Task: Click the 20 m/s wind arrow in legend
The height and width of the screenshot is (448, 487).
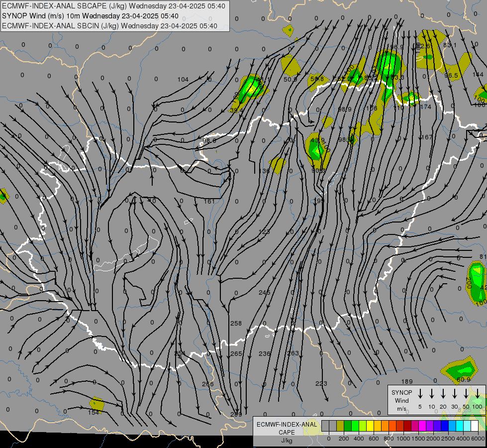Action: click(x=443, y=393)
